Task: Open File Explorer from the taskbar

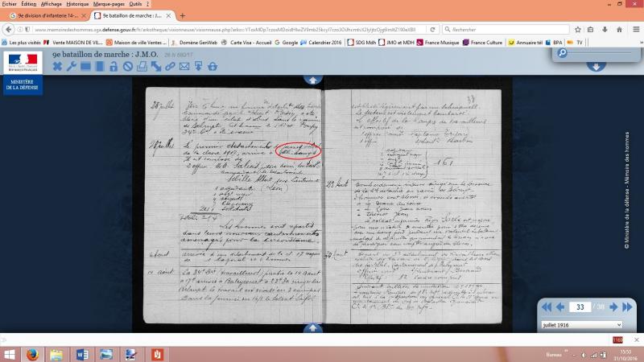Action: click(56, 354)
